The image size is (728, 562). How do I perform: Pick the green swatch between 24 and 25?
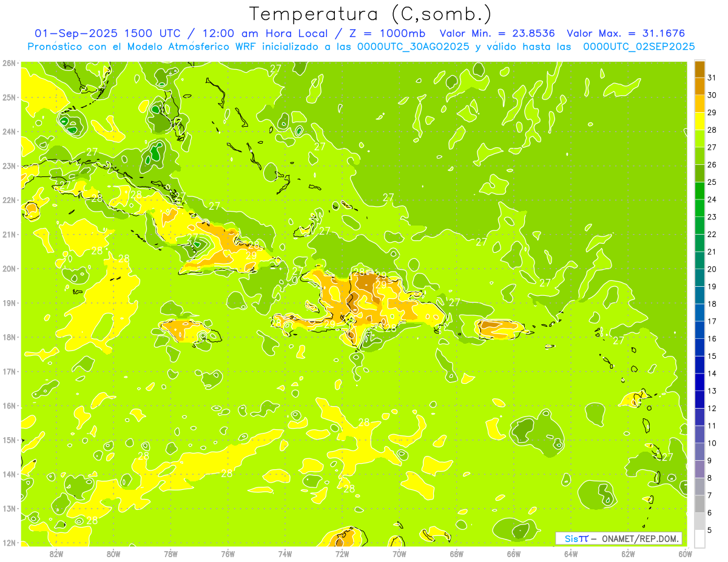699,191
